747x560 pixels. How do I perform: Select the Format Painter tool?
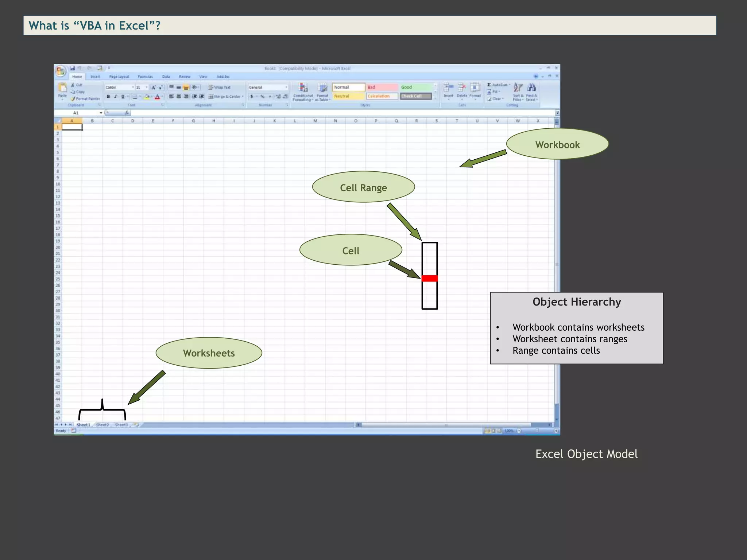85,99
